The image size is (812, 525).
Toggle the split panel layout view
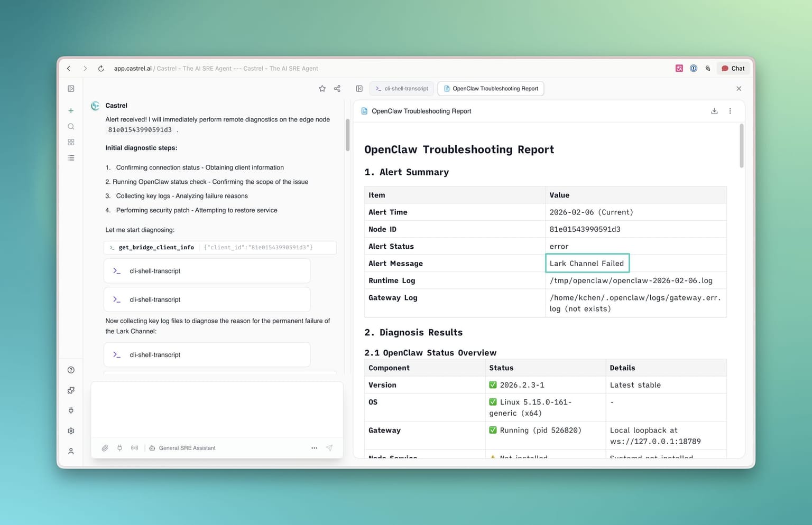click(x=359, y=89)
